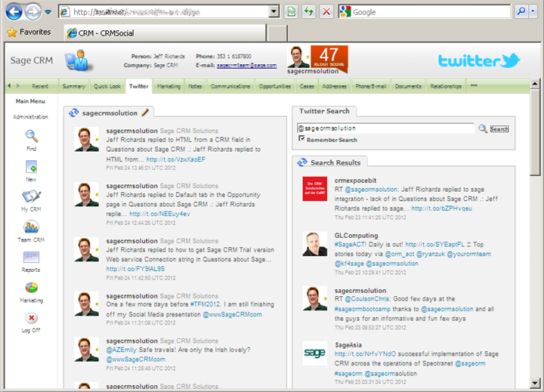Viewport: 544px width, 392px height.
Task: Open the Recent list
Action: point(40,86)
